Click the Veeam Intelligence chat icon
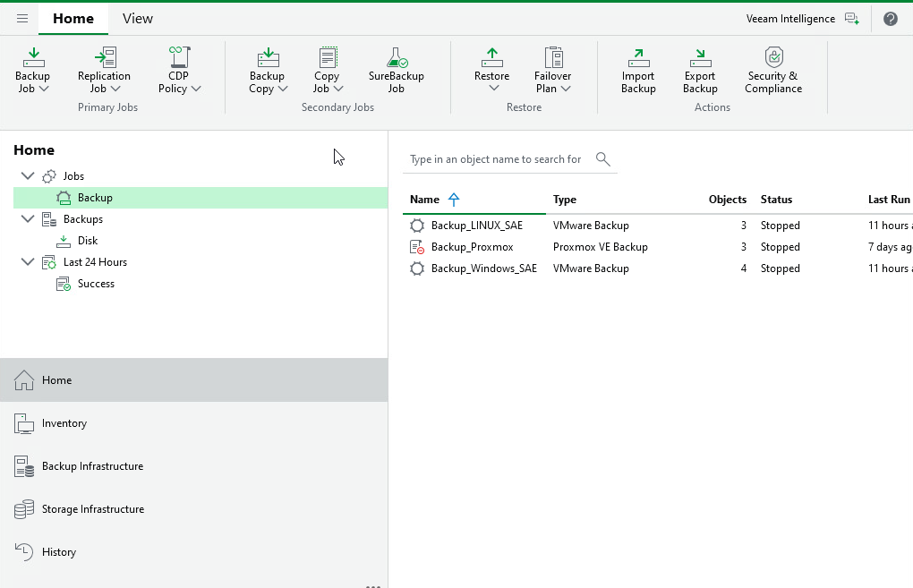Image resolution: width=913 pixels, height=588 pixels. 852,19
